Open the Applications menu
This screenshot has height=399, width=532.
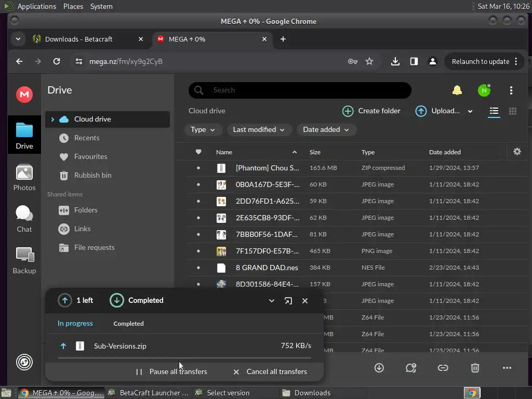[37, 6]
